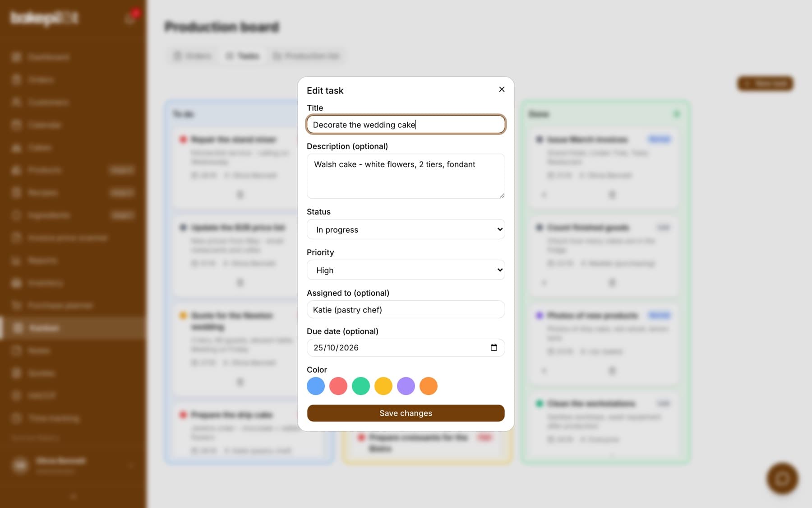Image resolution: width=812 pixels, height=508 pixels.
Task: Pick the blue color swatch
Action: coord(316,386)
